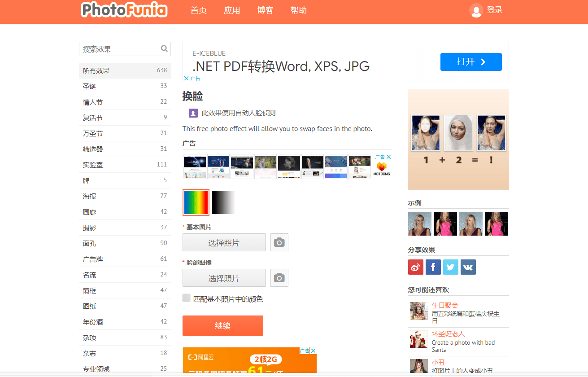Share the effect on VK
Screen dimensions: 588x377
[x=468, y=267]
